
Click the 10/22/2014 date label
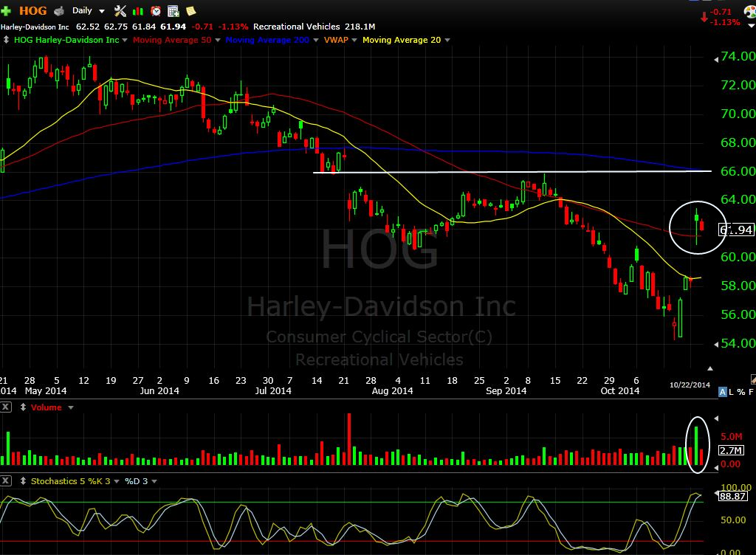click(x=690, y=385)
